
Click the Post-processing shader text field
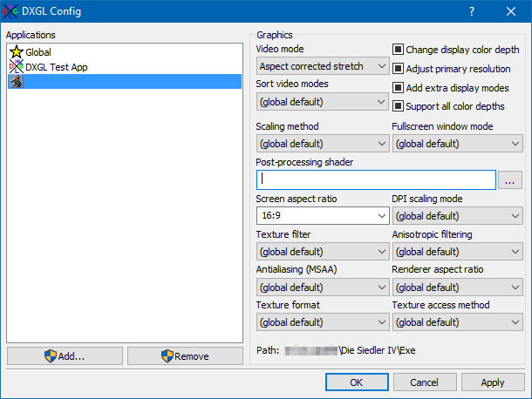click(376, 179)
